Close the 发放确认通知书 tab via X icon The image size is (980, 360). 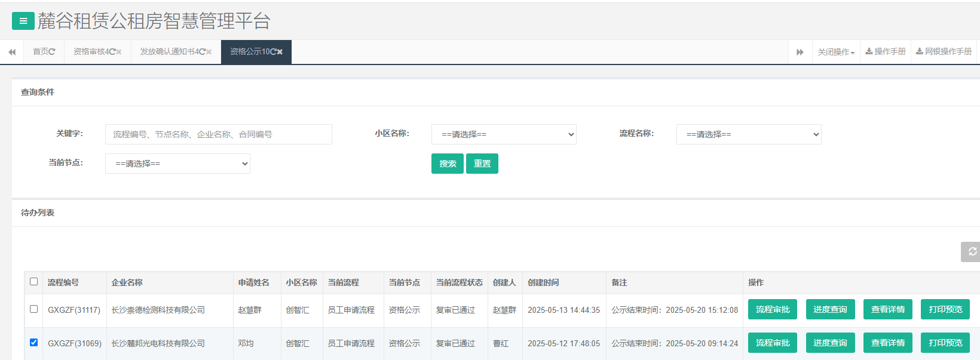(209, 52)
